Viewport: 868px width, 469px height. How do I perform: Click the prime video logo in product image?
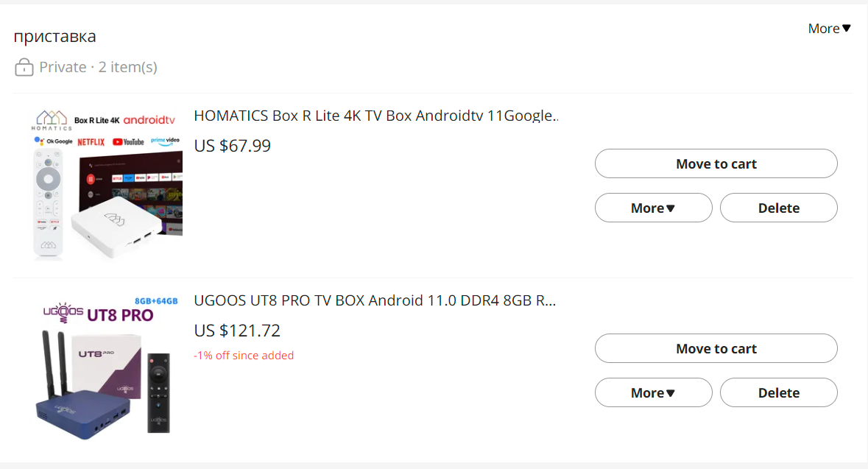(x=166, y=140)
